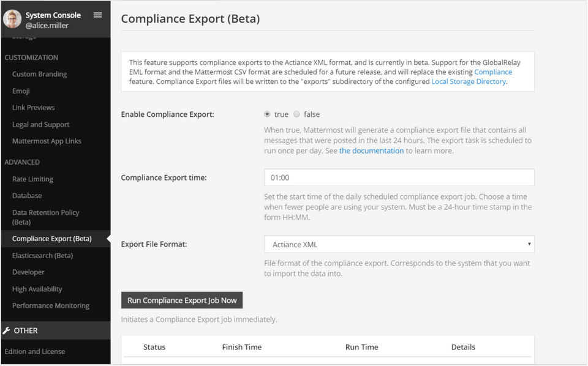Click the Compliance Export time field
The width and height of the screenshot is (588, 366).
399,177
